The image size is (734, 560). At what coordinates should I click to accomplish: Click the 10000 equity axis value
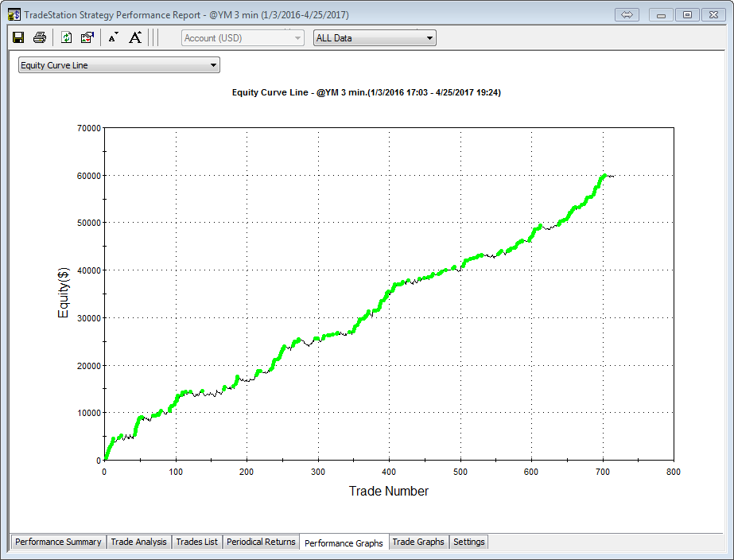[89, 413]
